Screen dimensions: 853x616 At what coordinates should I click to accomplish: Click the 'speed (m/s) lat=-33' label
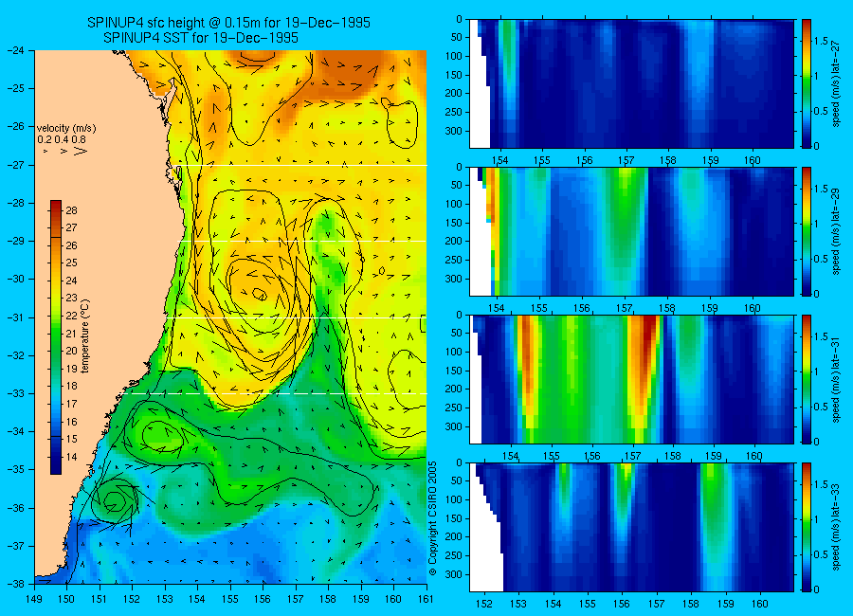click(x=836, y=527)
